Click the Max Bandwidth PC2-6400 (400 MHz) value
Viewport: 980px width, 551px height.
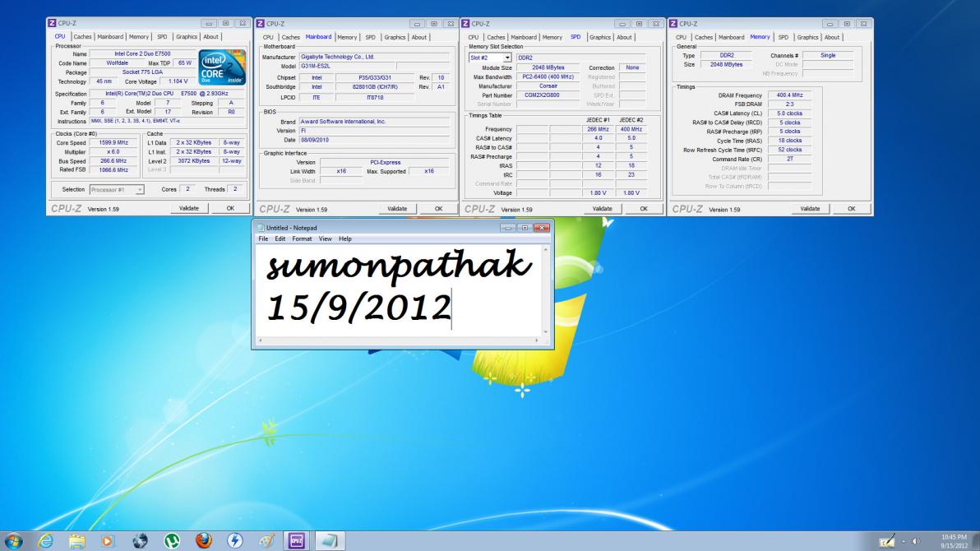(x=548, y=77)
